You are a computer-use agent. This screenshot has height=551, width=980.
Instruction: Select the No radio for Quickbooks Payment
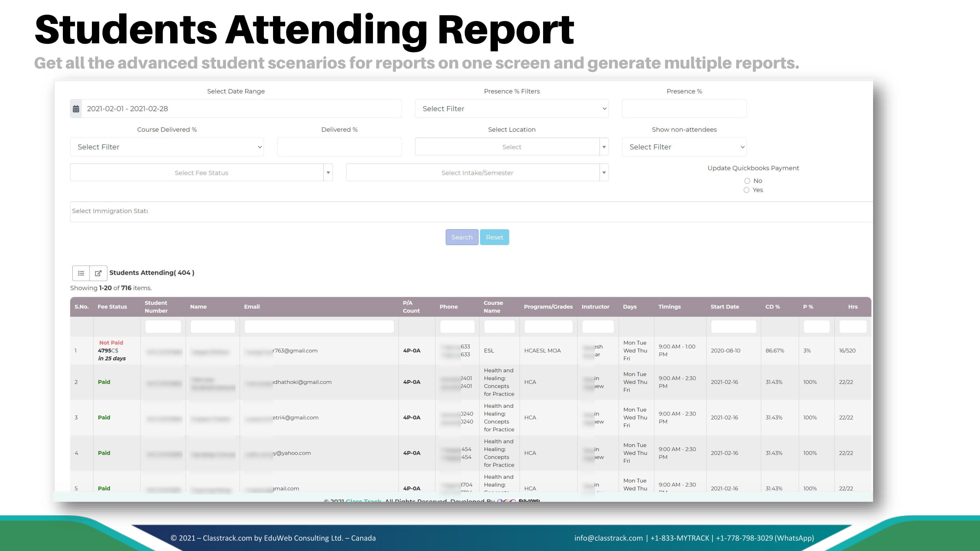click(x=747, y=181)
